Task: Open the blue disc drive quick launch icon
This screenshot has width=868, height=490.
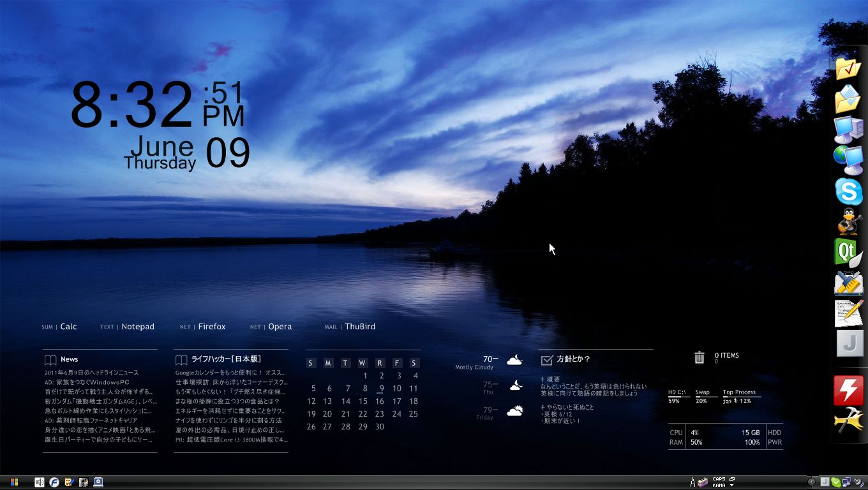Action: pyautogui.click(x=98, y=482)
